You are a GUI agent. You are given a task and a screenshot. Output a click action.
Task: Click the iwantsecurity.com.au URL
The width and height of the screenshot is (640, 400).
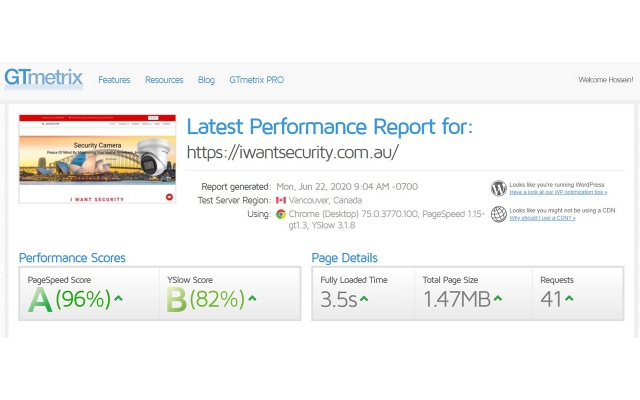coord(293,152)
